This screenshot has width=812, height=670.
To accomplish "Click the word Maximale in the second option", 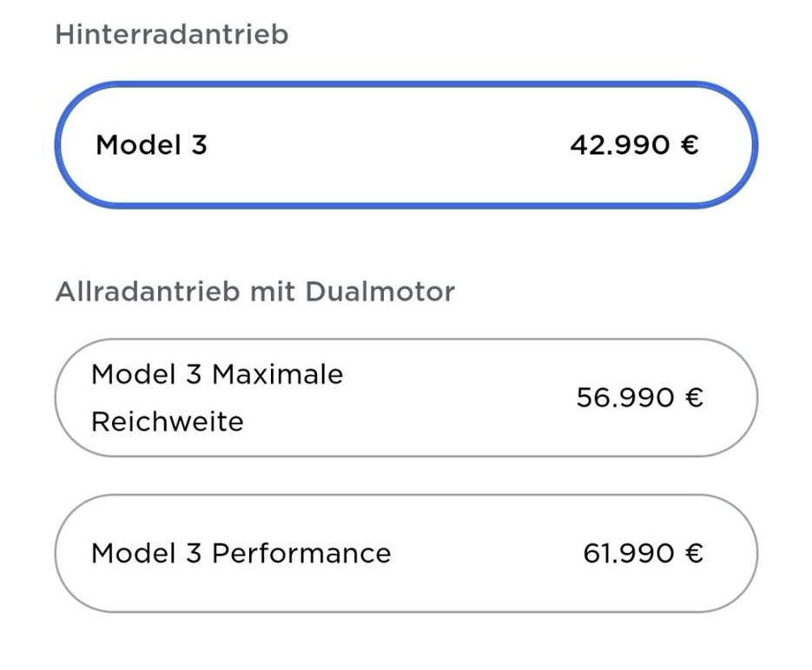I will coord(278,374).
